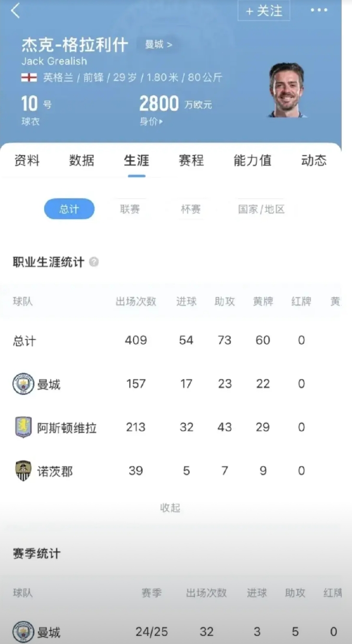
Task: Switch to the 数据 tab
Action: click(x=82, y=160)
